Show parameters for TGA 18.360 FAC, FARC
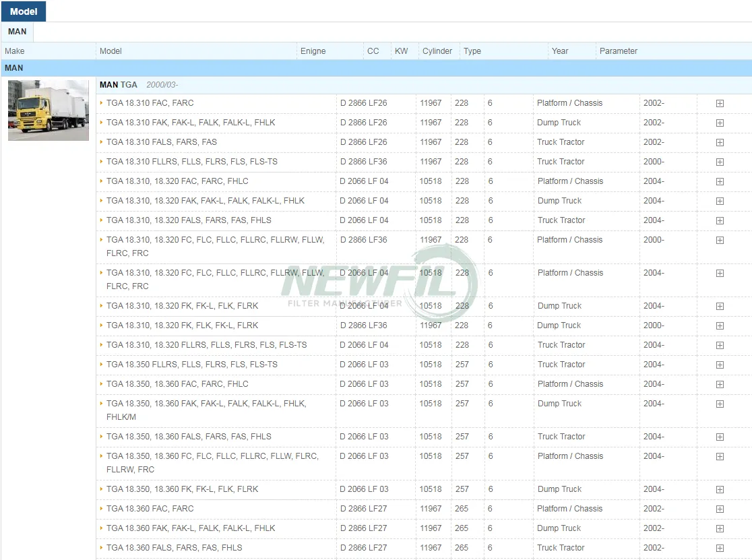 (x=720, y=509)
